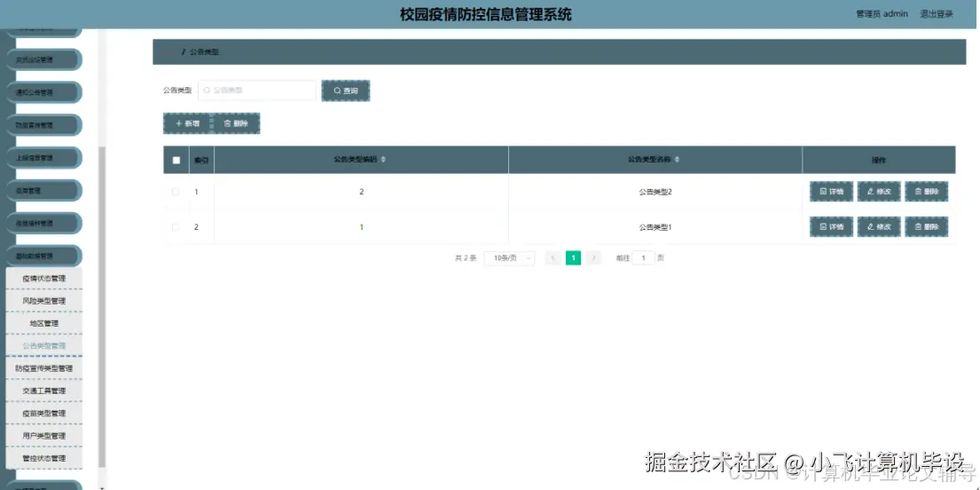Expand 上报信息管理 sidebar menu

point(43,158)
